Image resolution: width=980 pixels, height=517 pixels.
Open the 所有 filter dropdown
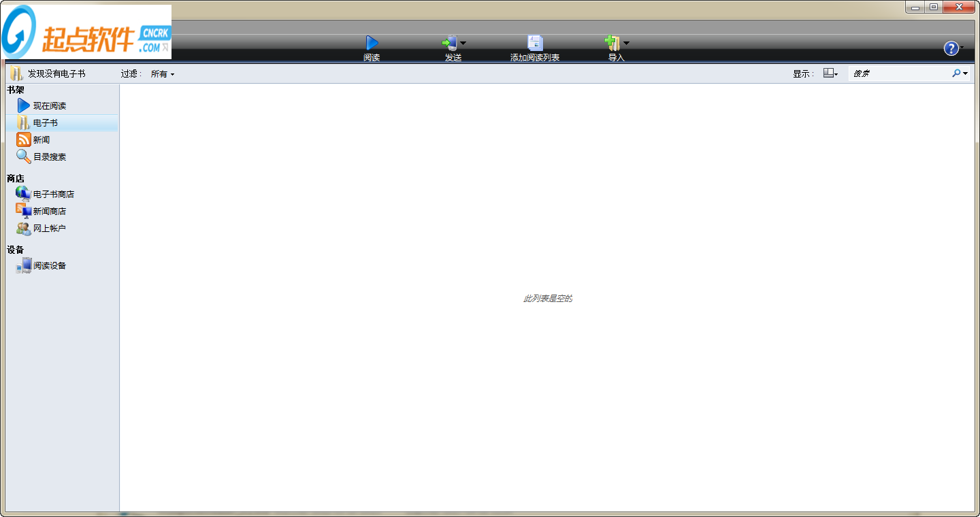click(163, 73)
